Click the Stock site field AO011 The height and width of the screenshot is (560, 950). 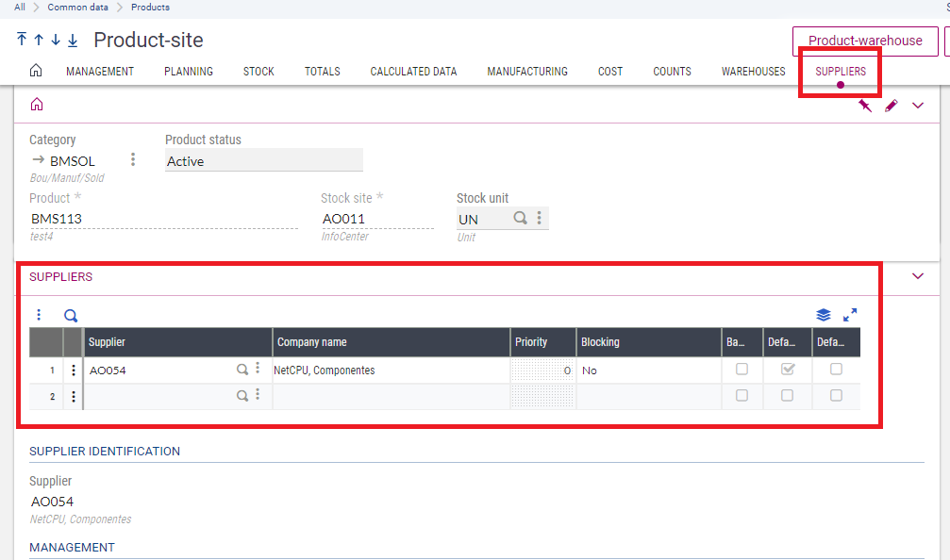point(377,219)
